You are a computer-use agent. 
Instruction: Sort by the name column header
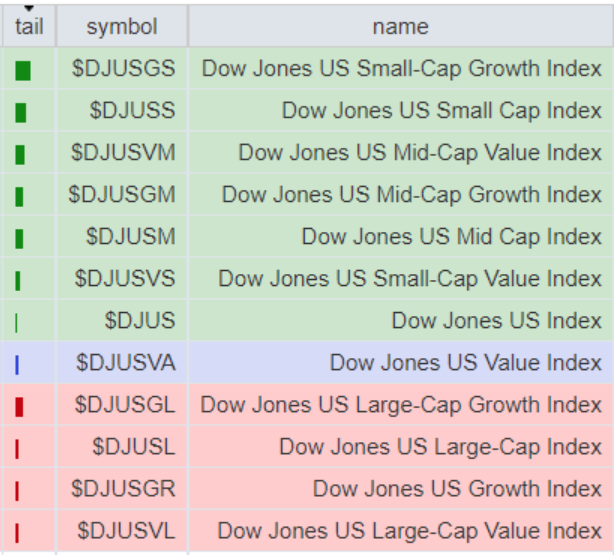click(x=400, y=27)
